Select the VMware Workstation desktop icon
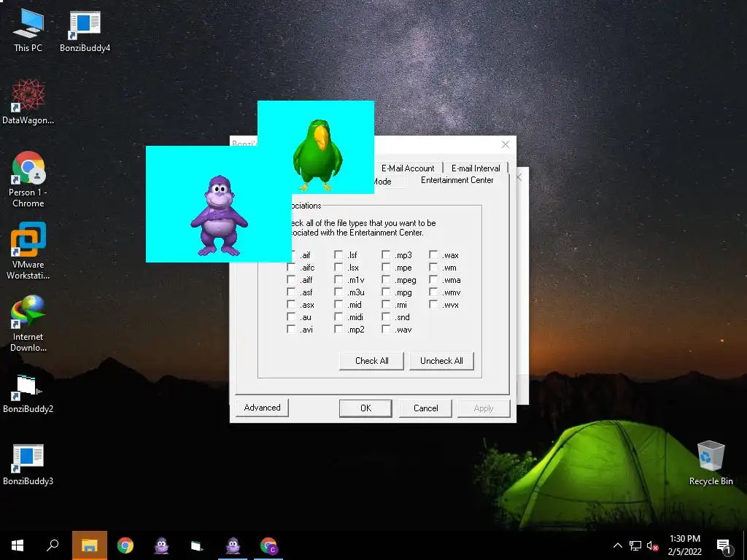The height and width of the screenshot is (560, 747). click(28, 251)
